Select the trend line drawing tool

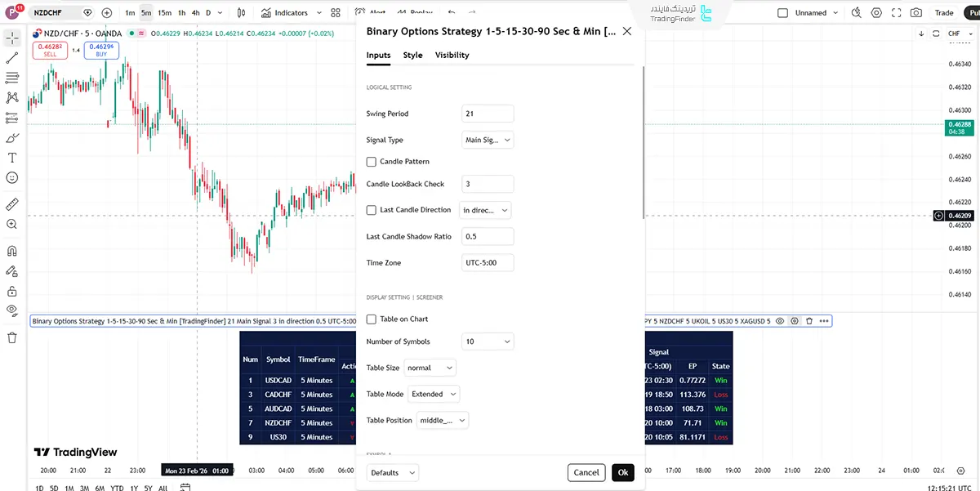[x=12, y=58]
